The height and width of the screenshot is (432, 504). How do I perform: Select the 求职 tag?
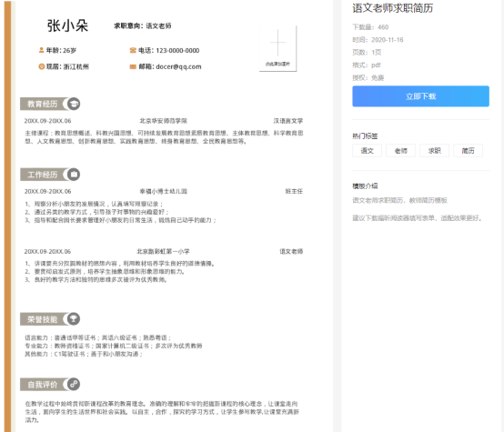click(x=434, y=150)
